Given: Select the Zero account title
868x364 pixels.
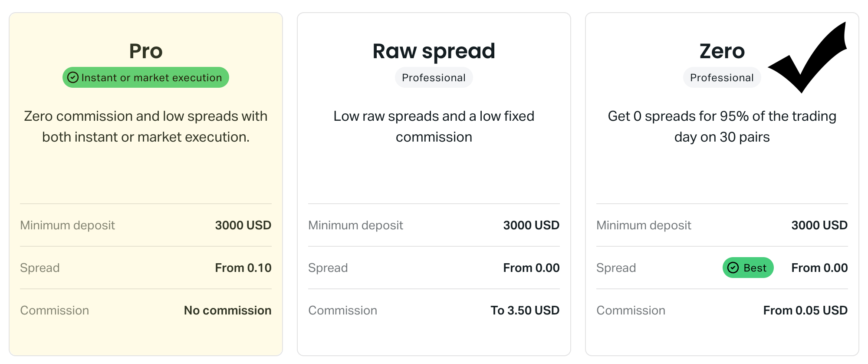Looking at the screenshot, I should pyautogui.click(x=722, y=51).
